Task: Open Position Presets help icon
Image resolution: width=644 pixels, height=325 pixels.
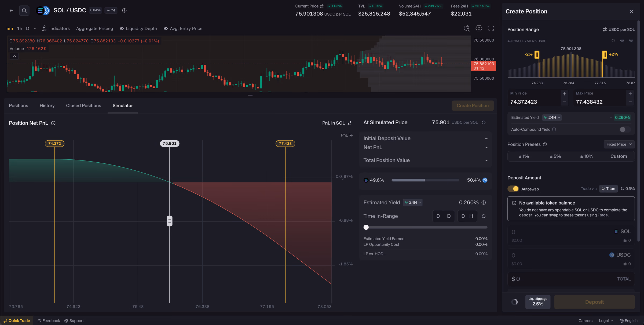Action: pos(545,144)
